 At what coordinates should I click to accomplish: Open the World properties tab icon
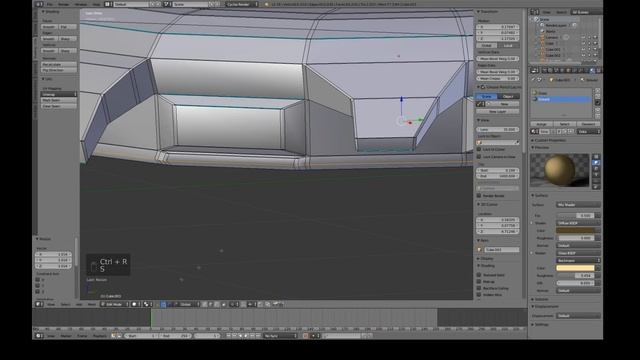point(562,71)
